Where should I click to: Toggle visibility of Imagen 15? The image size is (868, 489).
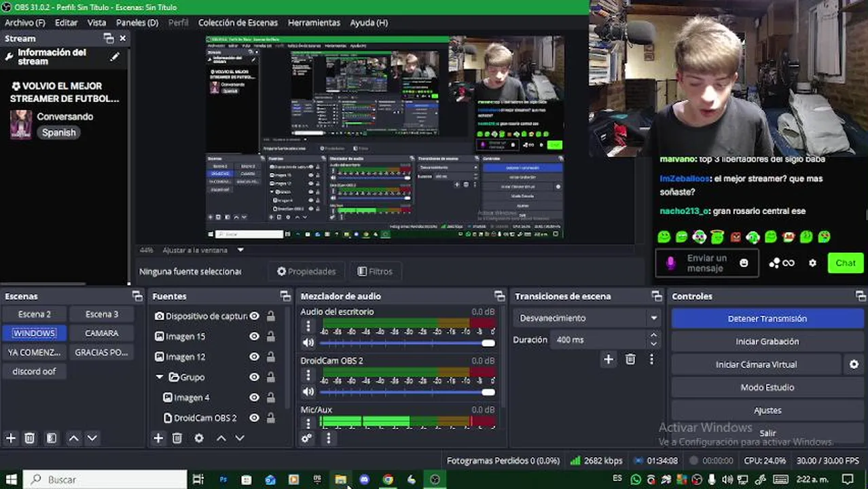pyautogui.click(x=254, y=336)
